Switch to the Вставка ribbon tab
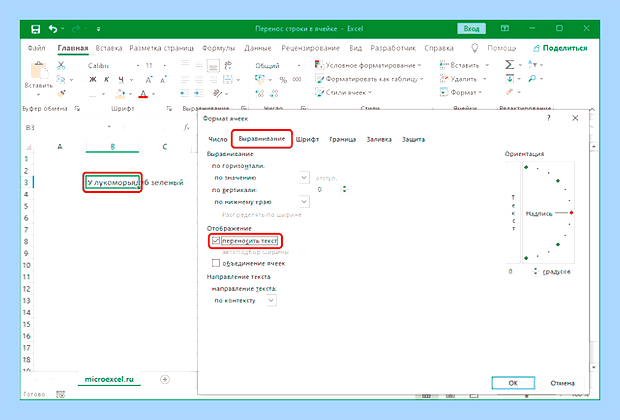This screenshot has height=420, width=620. [109, 48]
